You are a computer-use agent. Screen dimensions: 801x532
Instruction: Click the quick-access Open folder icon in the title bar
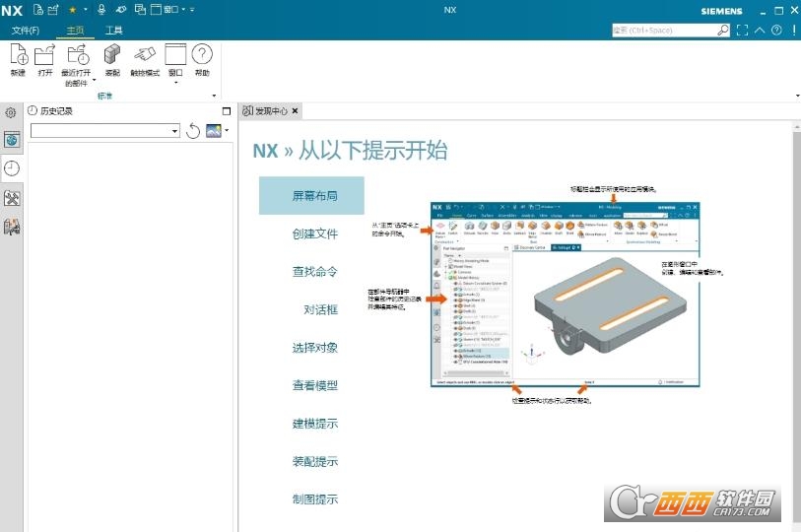(53, 9)
